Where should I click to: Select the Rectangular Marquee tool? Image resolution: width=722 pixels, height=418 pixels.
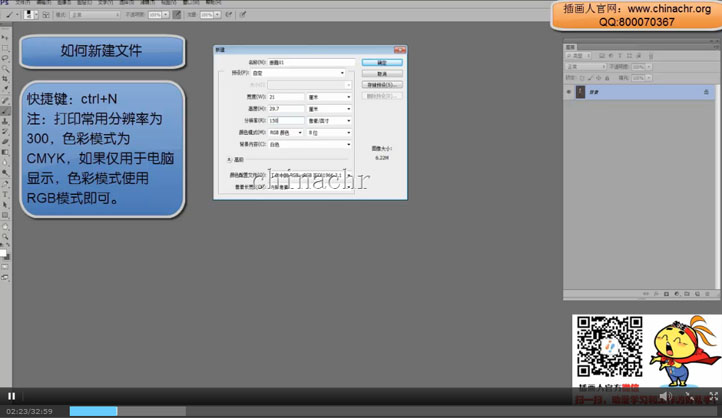5,48
